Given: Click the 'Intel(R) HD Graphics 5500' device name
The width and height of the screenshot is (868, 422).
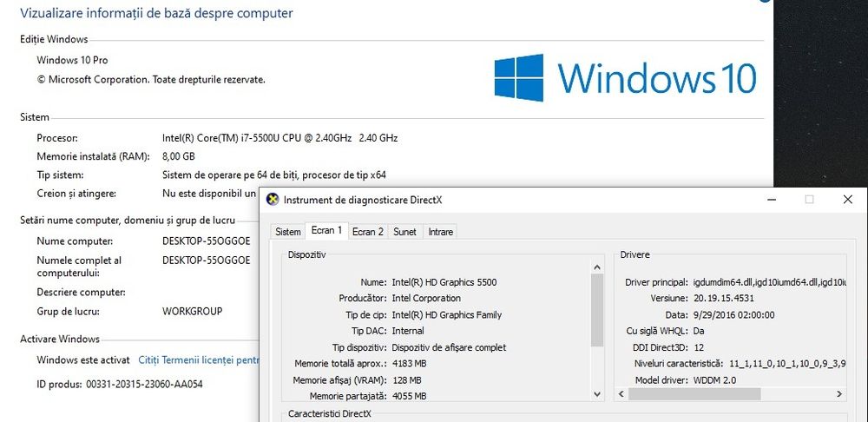Looking at the screenshot, I should (444, 282).
